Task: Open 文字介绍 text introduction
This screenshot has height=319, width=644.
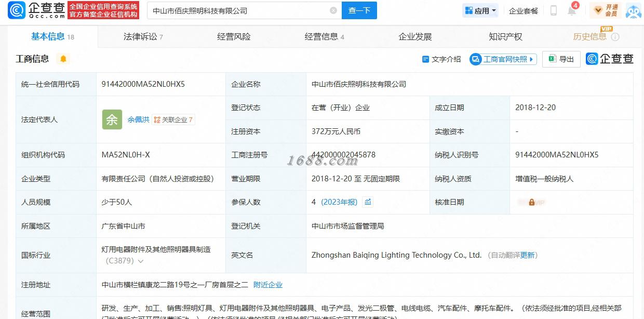Action: (441, 59)
